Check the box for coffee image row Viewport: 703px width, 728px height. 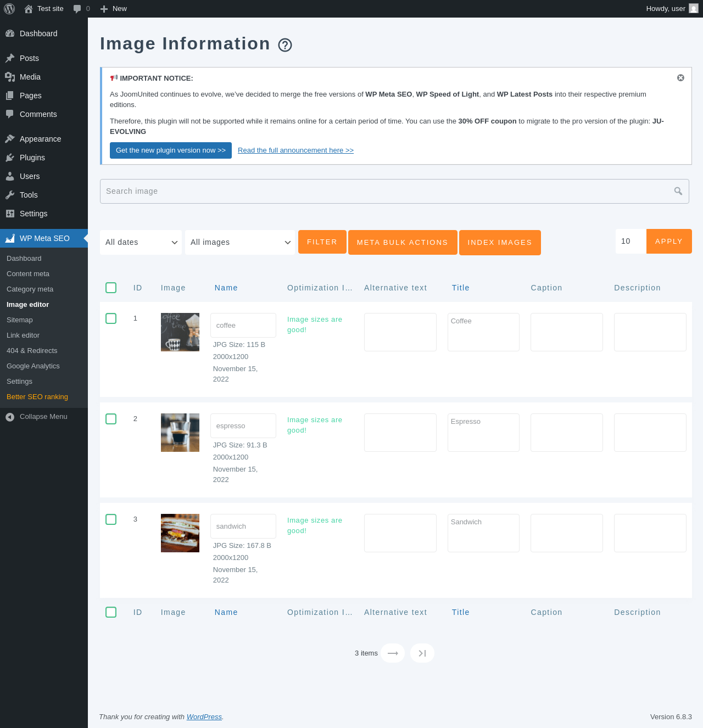(111, 318)
